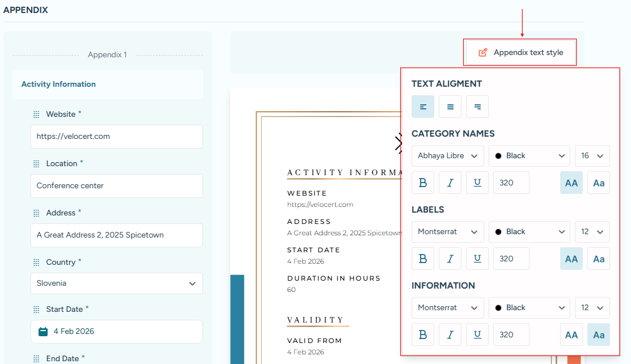Enable uppercase AA for Category Names
Screen dimensions: 631x364
(571, 183)
